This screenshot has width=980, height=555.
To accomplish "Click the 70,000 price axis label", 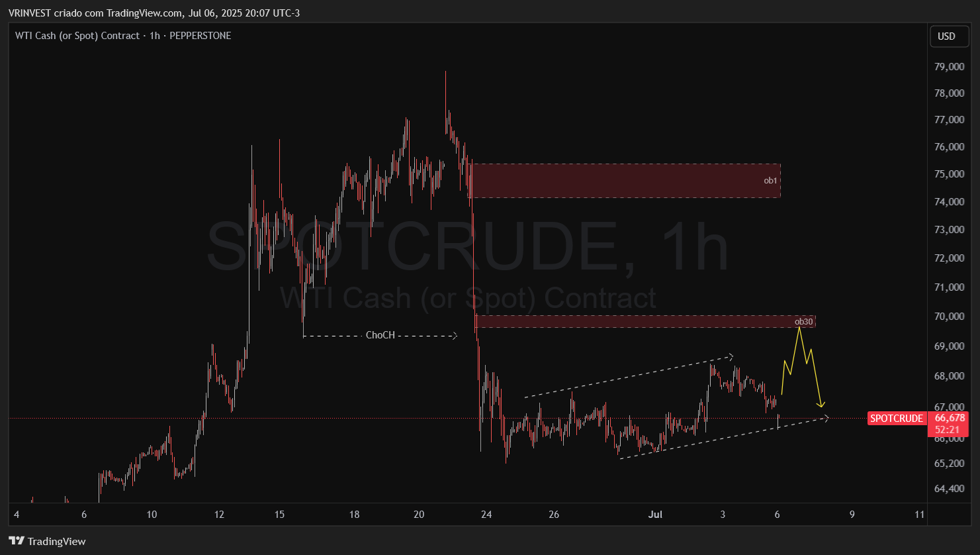I will coord(949,317).
